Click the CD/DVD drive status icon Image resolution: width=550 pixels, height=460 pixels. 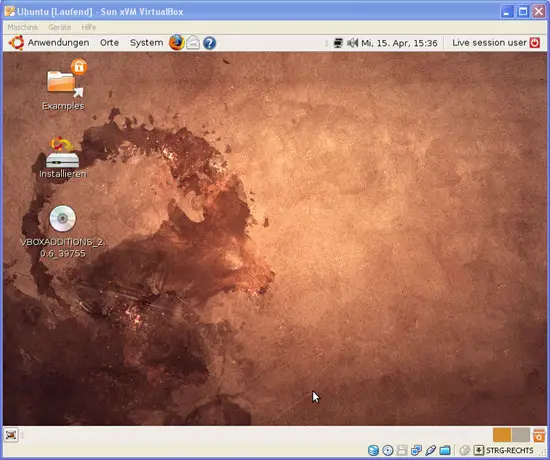click(x=388, y=450)
